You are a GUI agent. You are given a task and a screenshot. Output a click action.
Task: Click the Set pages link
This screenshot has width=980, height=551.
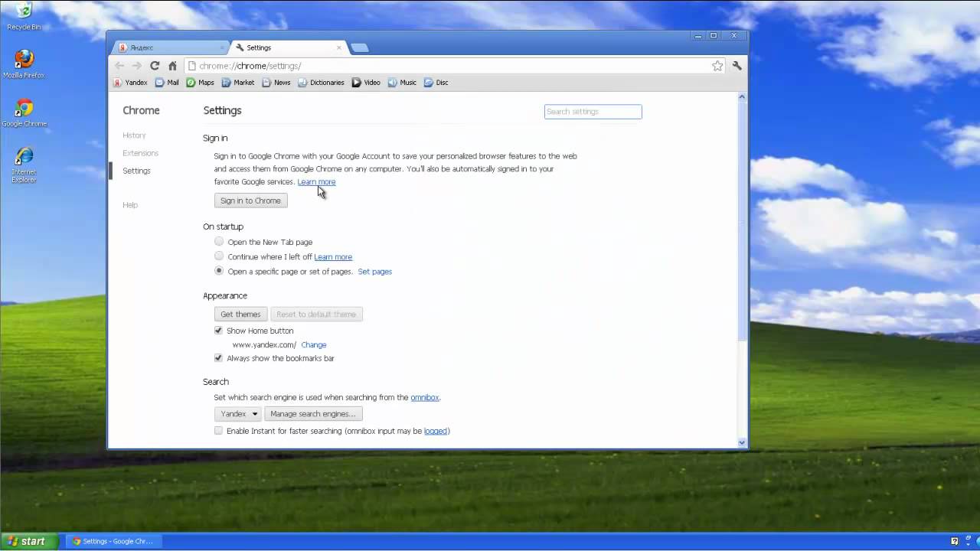(x=374, y=272)
